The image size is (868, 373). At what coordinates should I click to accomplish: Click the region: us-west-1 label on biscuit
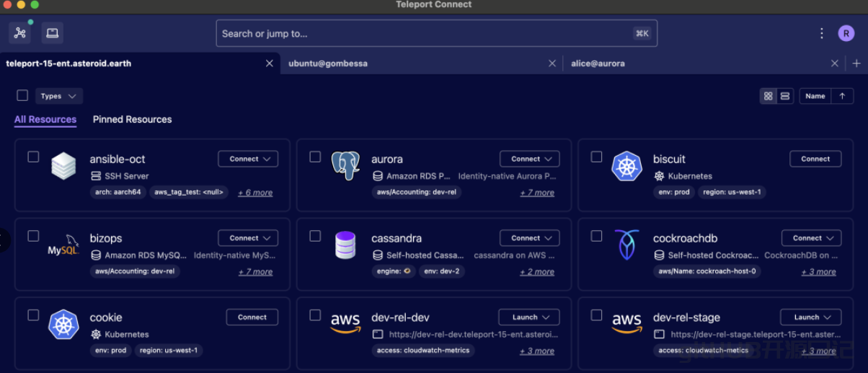[x=731, y=193]
